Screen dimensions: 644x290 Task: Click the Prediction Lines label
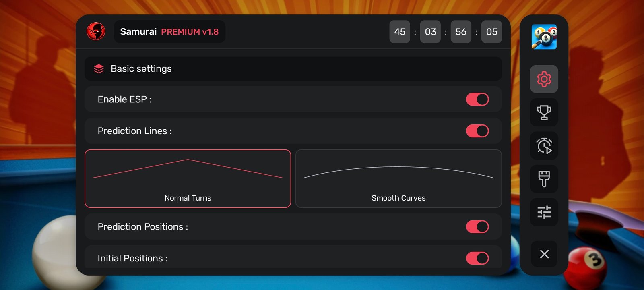click(134, 131)
